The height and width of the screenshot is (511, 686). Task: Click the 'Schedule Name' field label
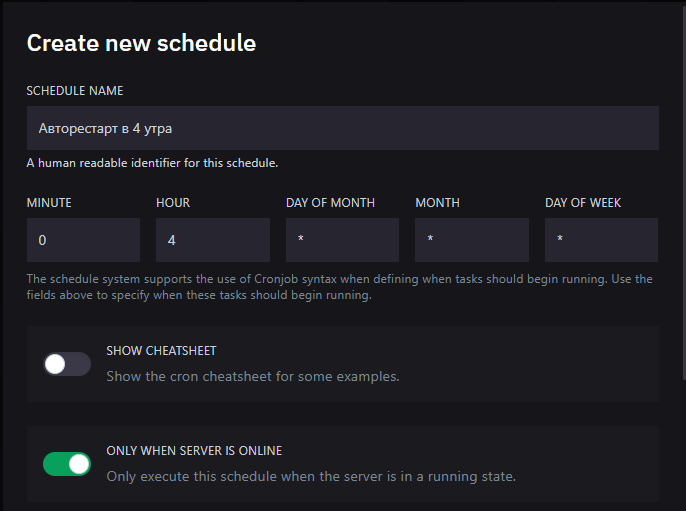[x=75, y=91]
